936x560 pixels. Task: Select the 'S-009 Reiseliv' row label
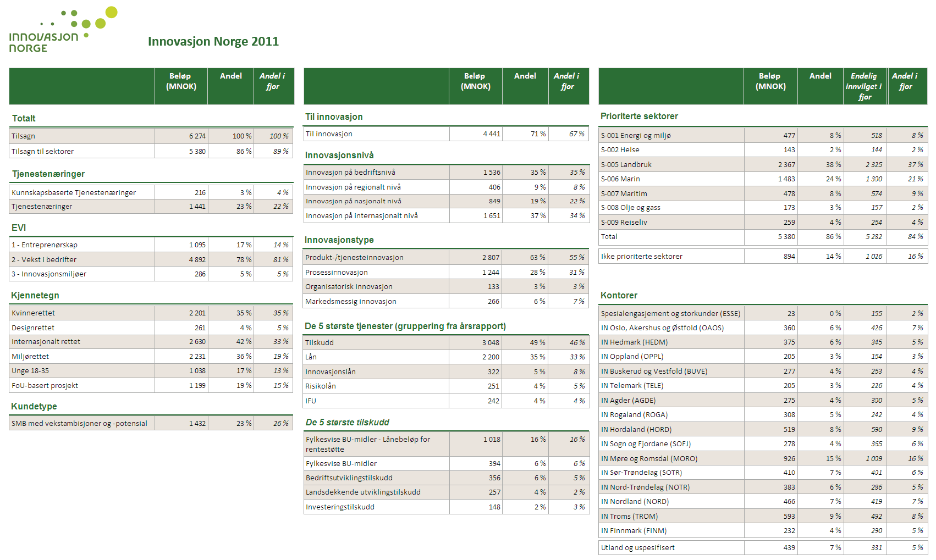click(x=624, y=222)
